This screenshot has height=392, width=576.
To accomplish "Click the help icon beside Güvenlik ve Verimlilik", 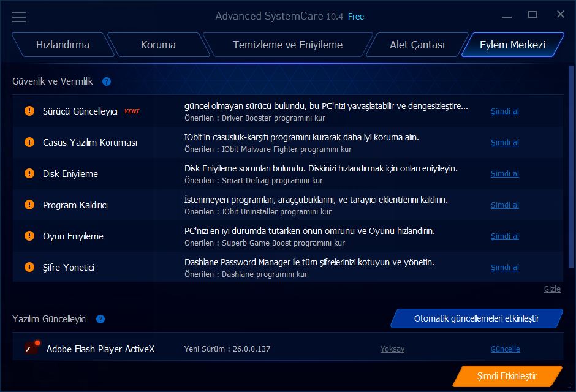I will click(107, 81).
